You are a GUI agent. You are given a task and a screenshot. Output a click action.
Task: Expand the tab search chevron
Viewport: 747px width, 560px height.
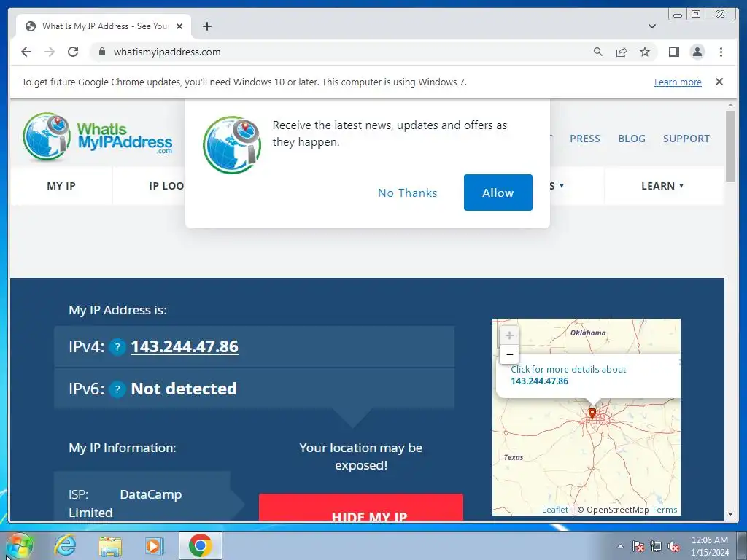652,26
